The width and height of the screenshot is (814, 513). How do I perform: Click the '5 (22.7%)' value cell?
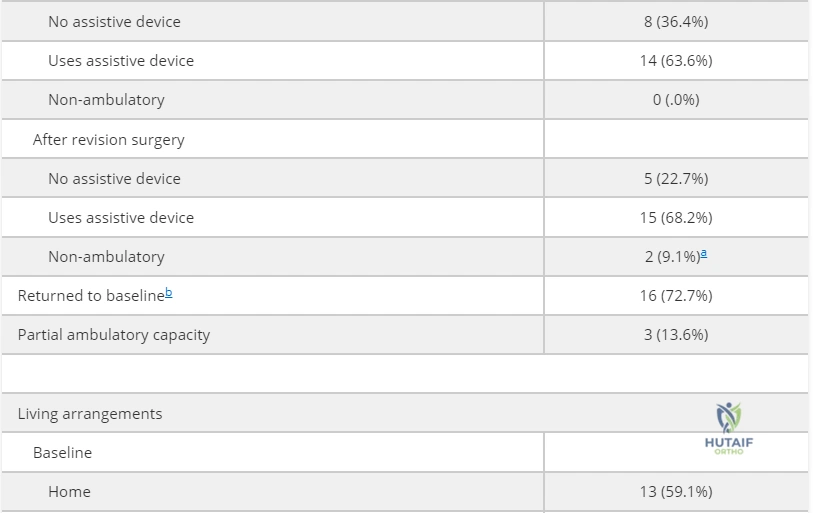[676, 178]
